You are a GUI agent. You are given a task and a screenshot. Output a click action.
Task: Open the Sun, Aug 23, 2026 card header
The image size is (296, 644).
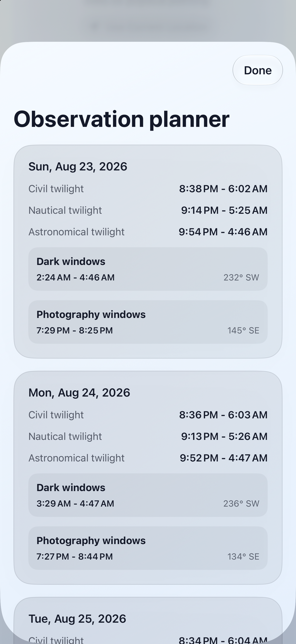click(x=78, y=166)
